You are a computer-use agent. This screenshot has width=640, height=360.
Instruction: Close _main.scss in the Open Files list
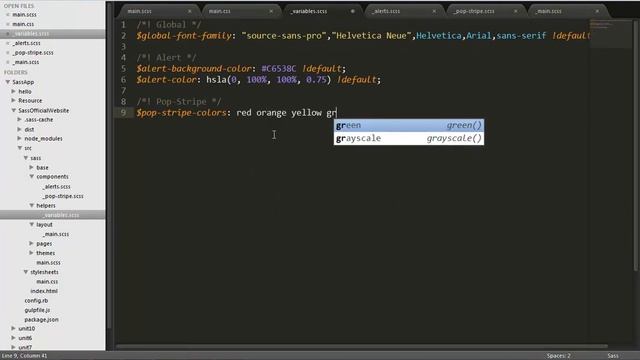point(7,62)
